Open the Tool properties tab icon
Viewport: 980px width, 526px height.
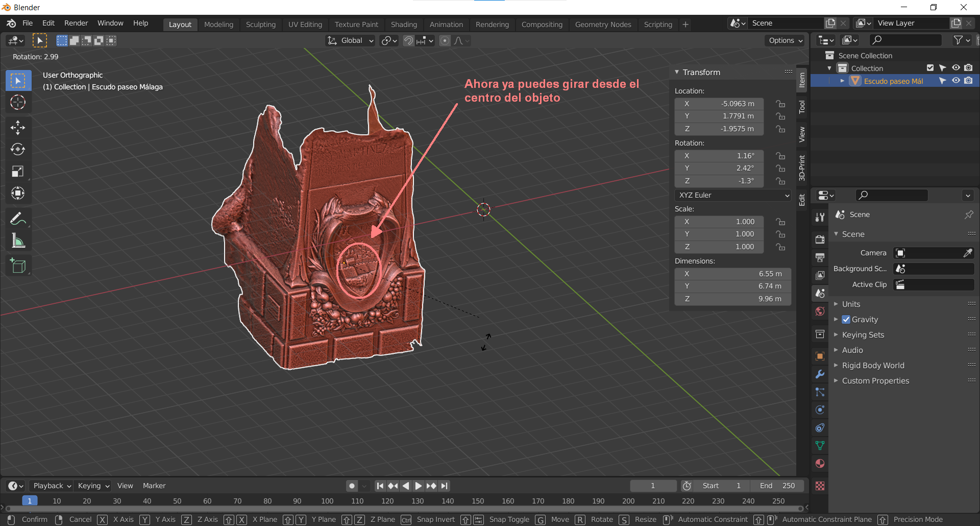820,218
